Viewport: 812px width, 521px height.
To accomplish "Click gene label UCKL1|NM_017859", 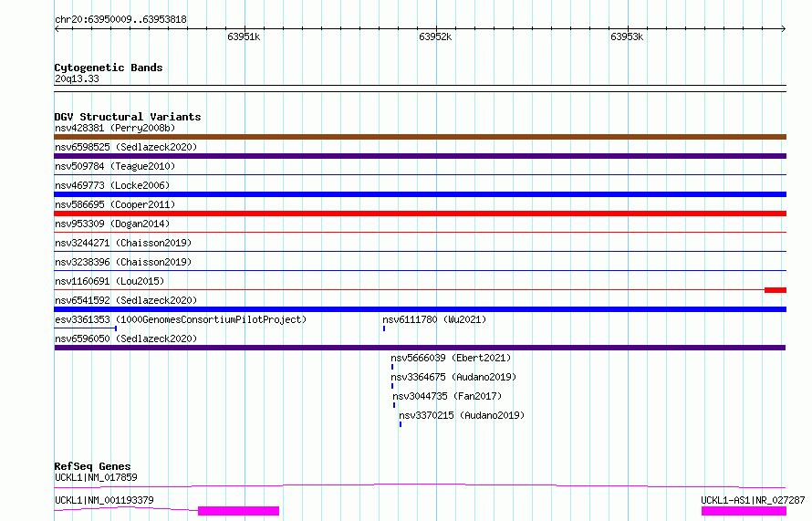I will point(96,477).
